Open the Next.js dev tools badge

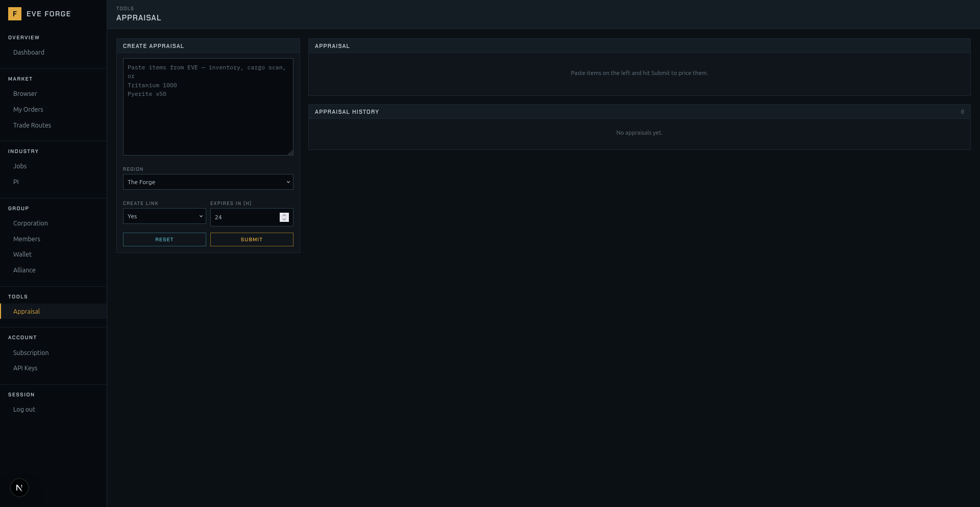[19, 488]
